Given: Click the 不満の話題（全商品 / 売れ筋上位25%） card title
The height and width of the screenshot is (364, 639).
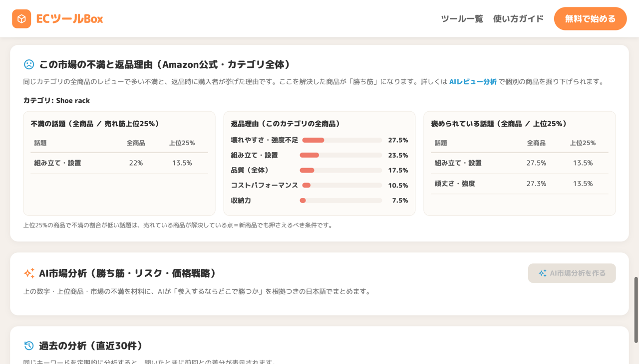Looking at the screenshot, I should (95, 124).
